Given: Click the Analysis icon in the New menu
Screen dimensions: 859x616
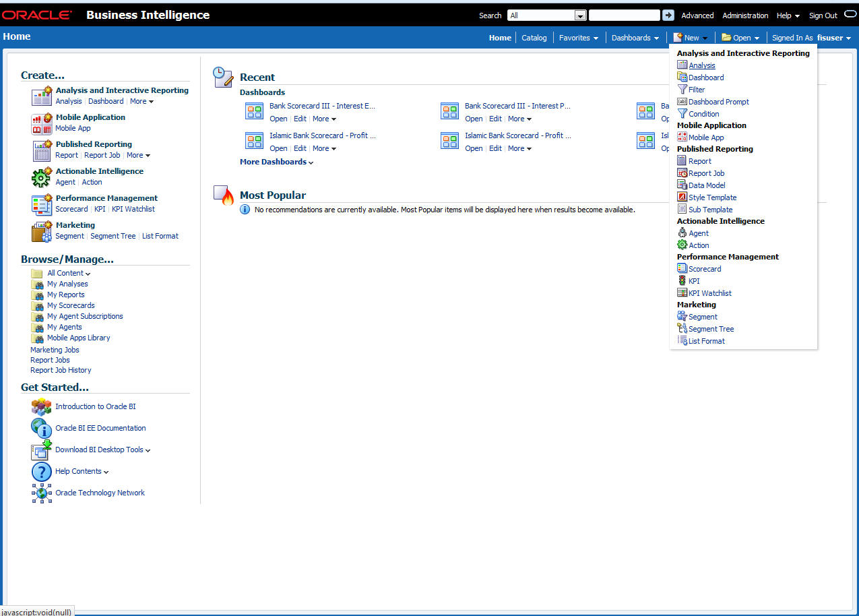Looking at the screenshot, I should click(682, 65).
